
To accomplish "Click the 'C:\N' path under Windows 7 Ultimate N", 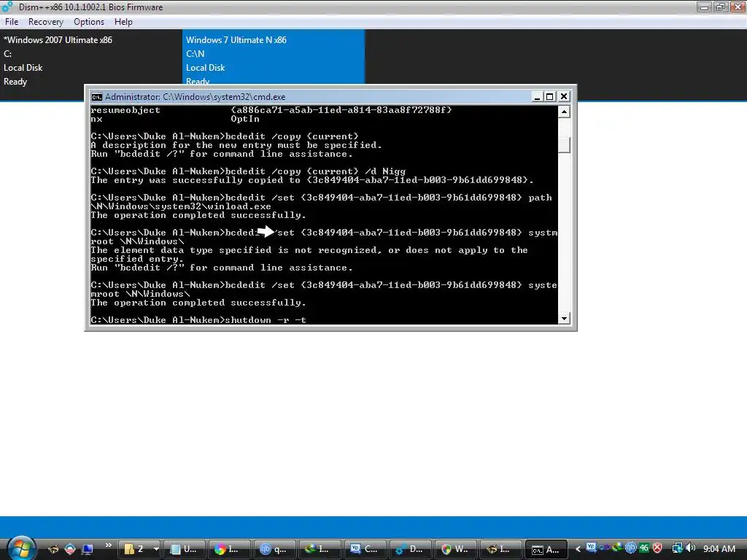I will pyautogui.click(x=196, y=54).
